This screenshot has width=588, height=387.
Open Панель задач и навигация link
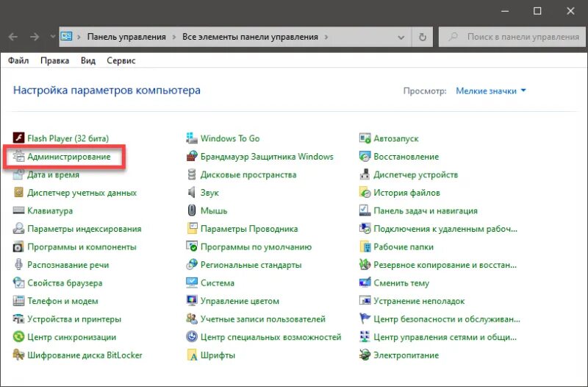426,210
